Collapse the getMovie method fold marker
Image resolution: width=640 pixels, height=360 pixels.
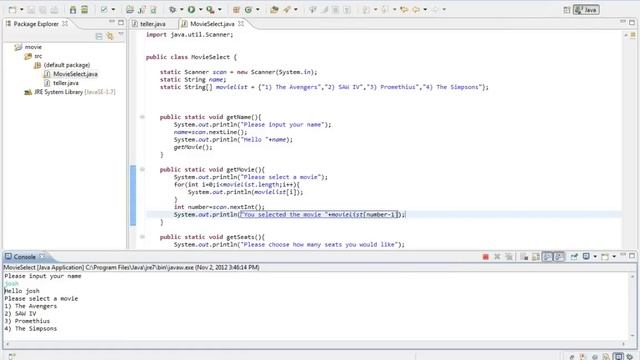point(142,169)
